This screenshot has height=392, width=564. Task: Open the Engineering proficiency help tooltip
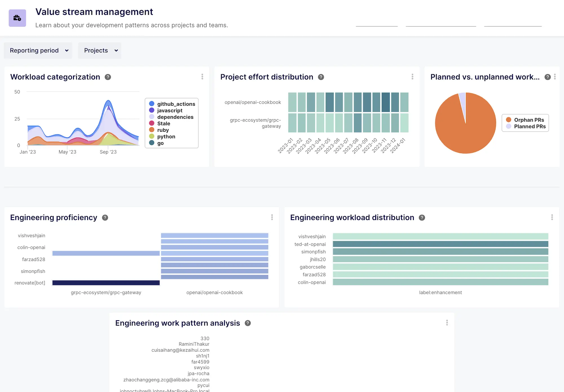pos(105,217)
